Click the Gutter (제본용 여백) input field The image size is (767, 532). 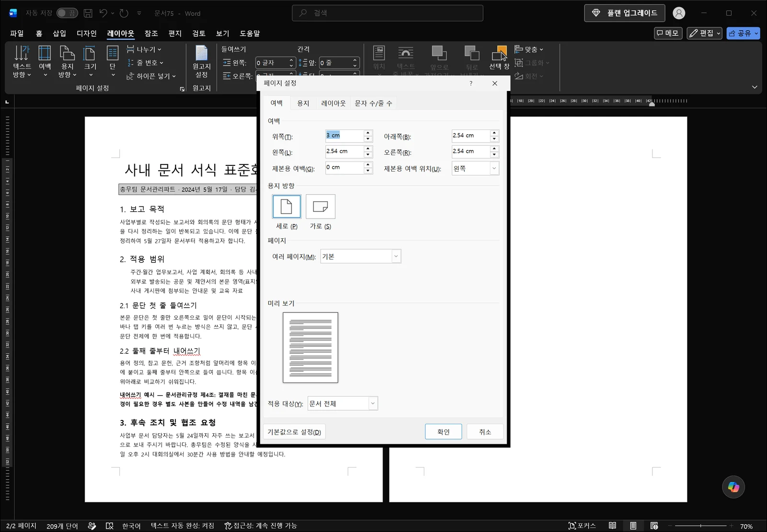[344, 167]
